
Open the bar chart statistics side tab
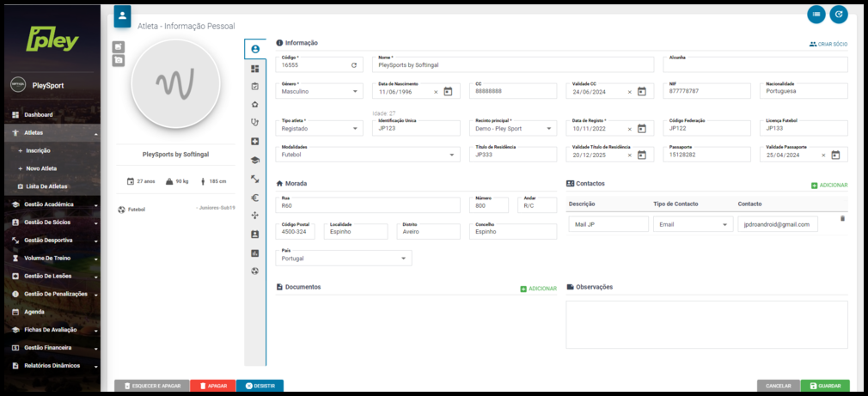point(255,253)
